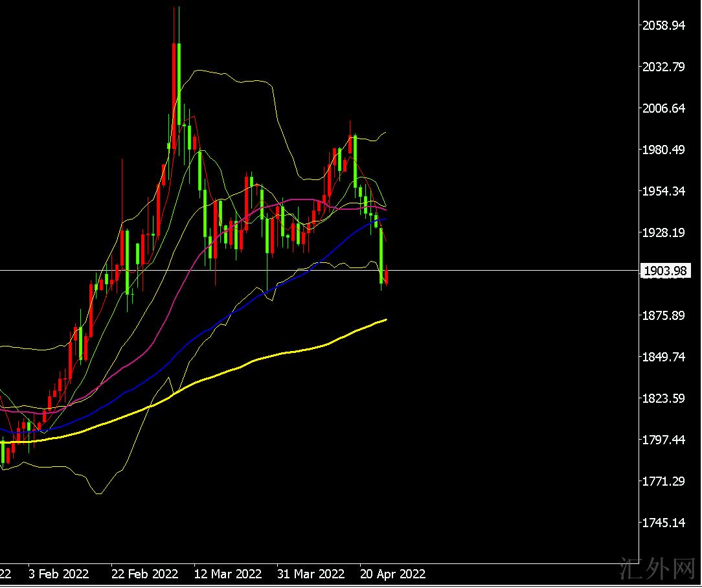702x588 pixels.
Task: Click the 汇外网 watermark logo
Action: coord(657,569)
